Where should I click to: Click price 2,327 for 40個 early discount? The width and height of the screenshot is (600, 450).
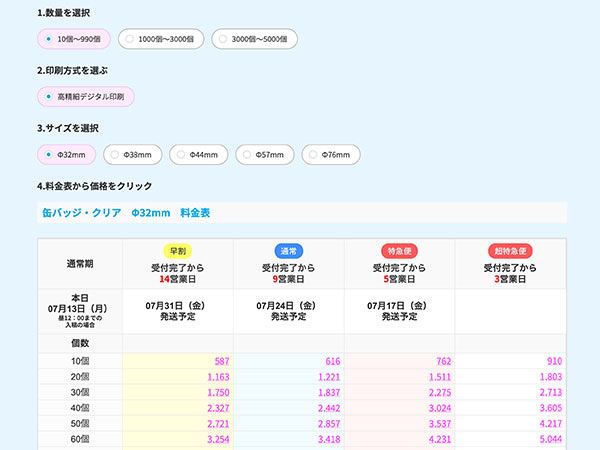[x=218, y=408]
